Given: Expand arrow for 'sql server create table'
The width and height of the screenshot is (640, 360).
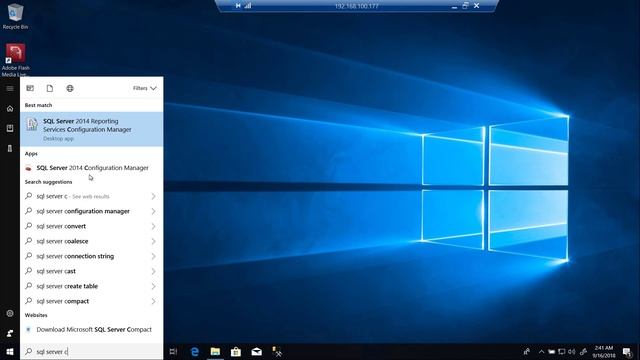Looking at the screenshot, I should (x=153, y=286).
